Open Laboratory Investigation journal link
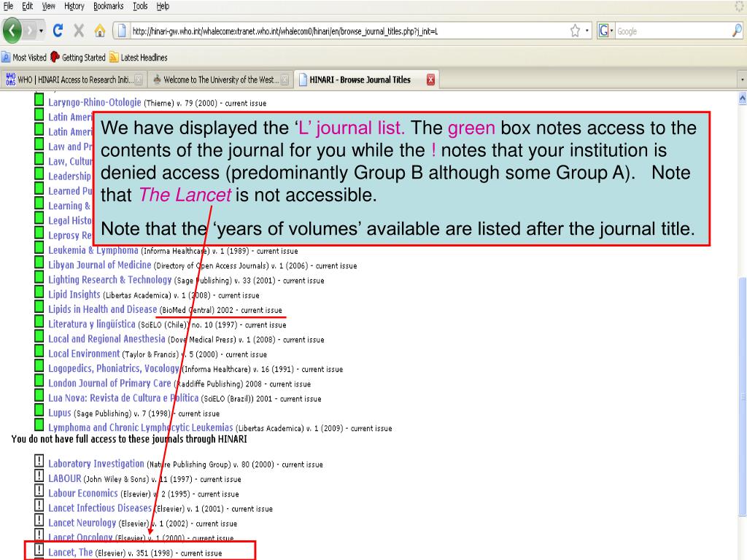This screenshot has height=560, width=747. 96,463
